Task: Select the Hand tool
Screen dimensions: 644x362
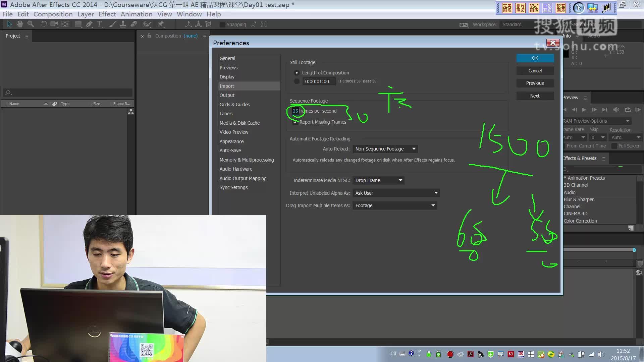Action: click(x=20, y=24)
